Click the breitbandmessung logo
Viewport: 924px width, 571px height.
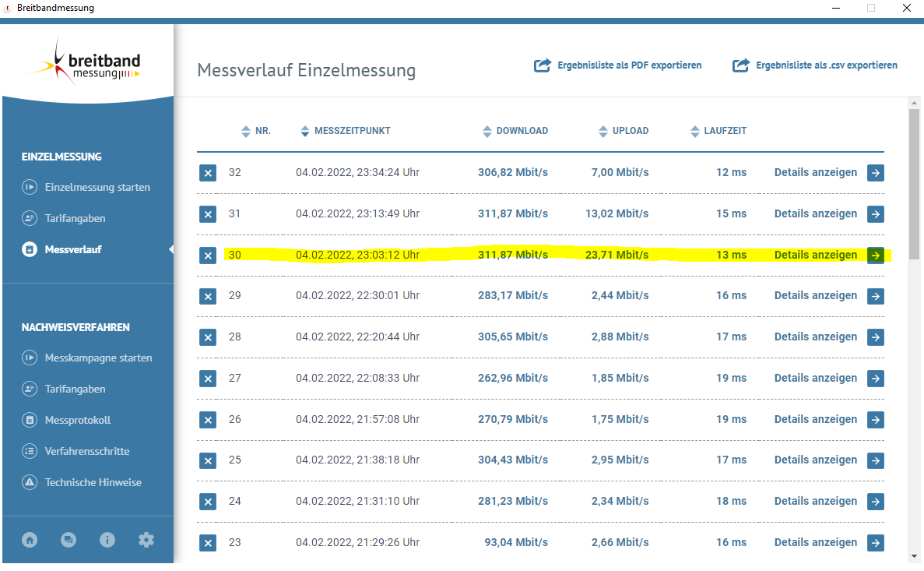pos(86,62)
